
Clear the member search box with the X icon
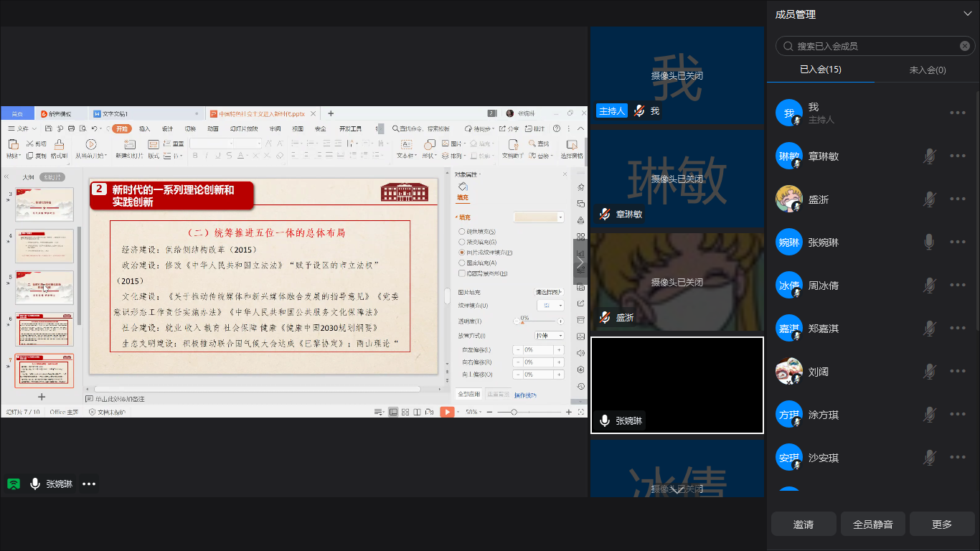965,46
